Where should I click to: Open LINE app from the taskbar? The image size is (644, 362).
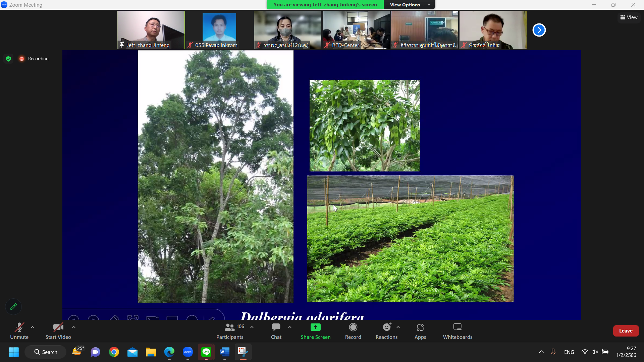click(206, 352)
